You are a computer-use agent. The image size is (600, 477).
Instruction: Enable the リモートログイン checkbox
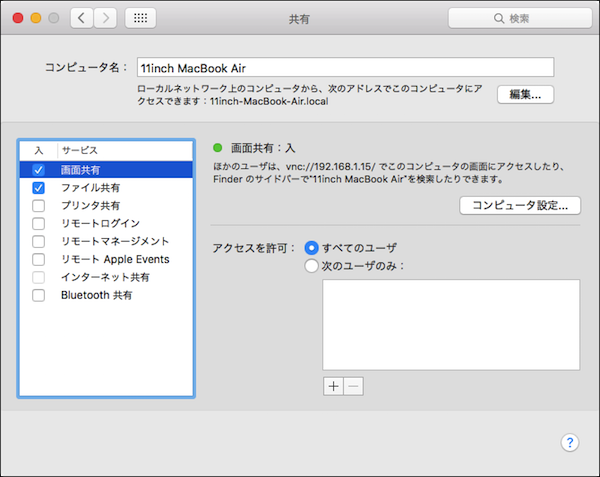38,223
